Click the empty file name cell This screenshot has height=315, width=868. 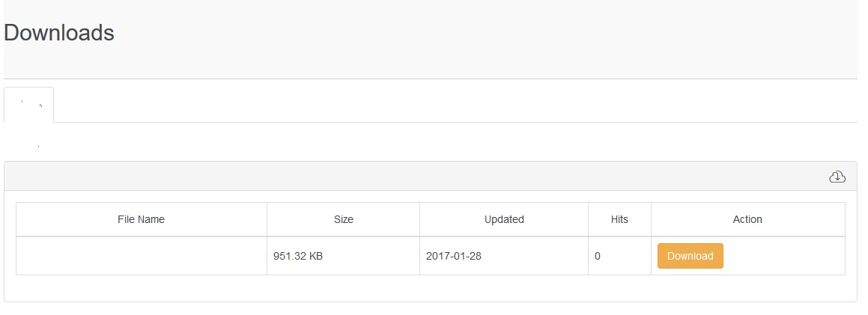tap(141, 256)
